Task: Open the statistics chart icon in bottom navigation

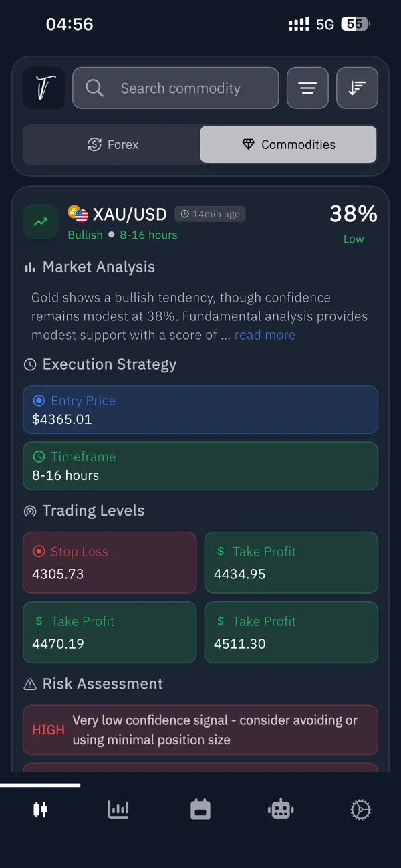Action: (118, 809)
